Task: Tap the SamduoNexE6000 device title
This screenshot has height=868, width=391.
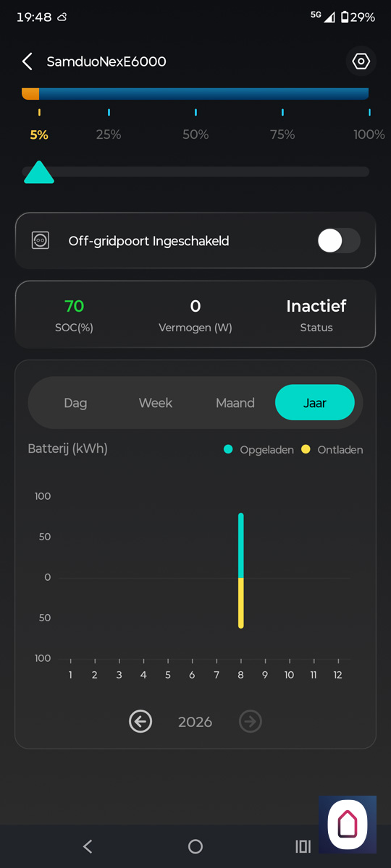Action: (x=106, y=61)
